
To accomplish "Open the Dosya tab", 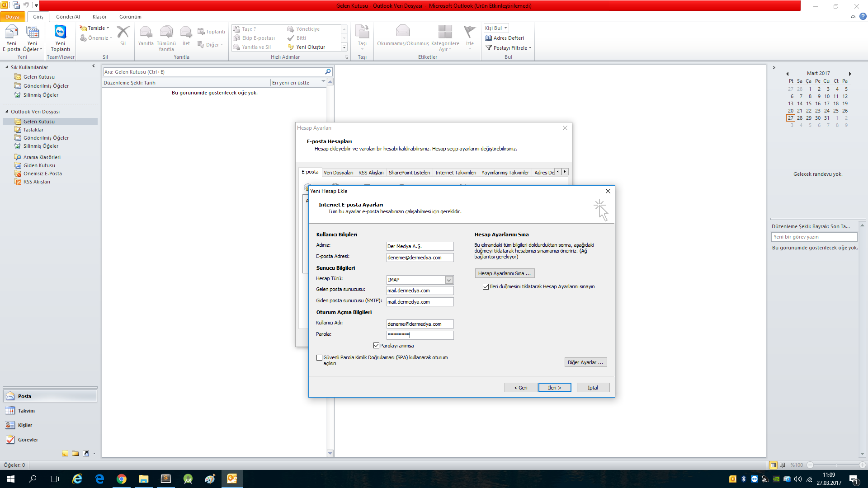I will click(x=13, y=17).
